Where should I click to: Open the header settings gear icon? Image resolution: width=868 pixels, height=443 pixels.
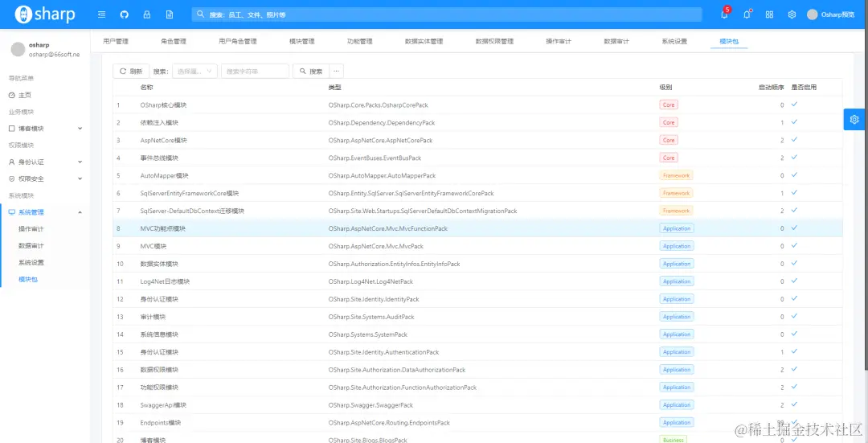[x=792, y=15]
